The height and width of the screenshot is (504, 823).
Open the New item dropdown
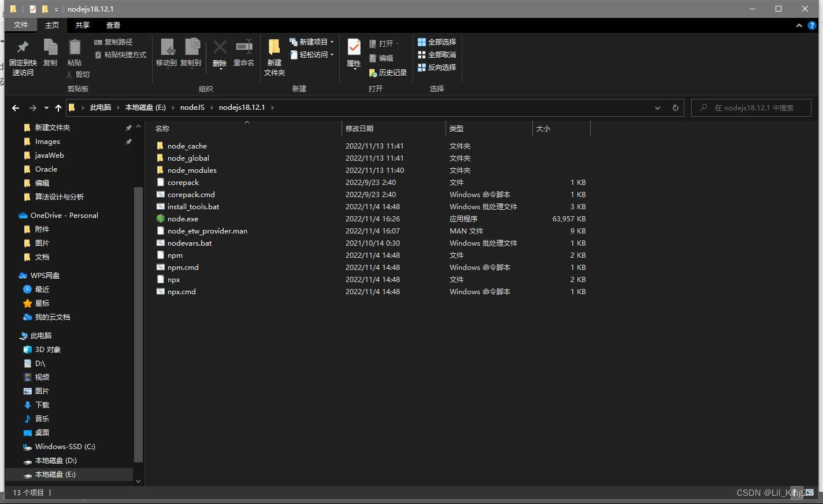pyautogui.click(x=312, y=42)
